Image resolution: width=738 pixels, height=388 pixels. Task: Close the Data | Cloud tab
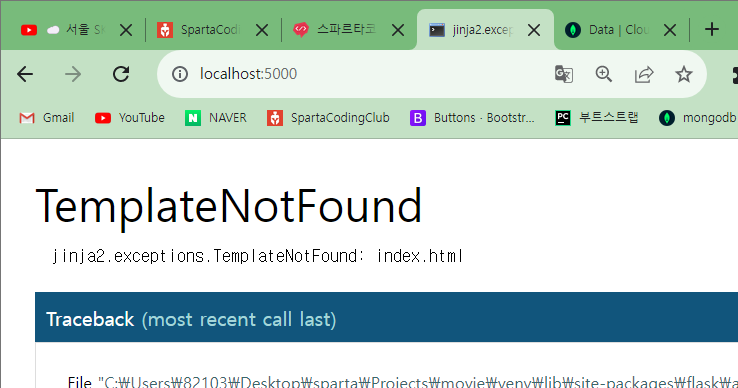670,30
